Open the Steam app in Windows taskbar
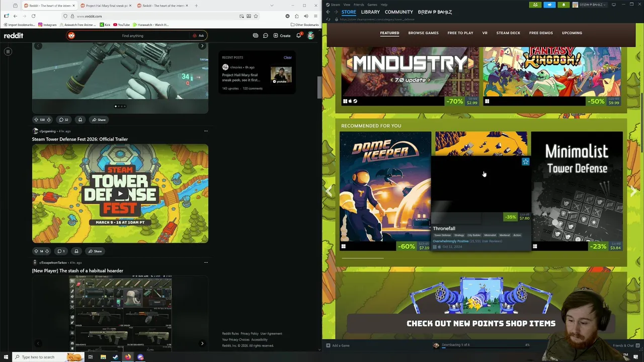This screenshot has width=644, height=362. (x=115, y=357)
